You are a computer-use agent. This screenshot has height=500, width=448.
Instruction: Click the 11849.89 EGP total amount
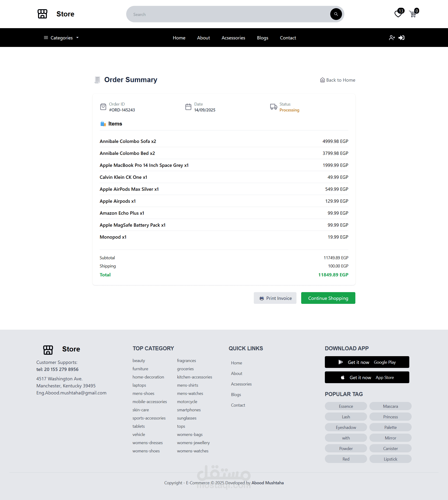pos(333,275)
